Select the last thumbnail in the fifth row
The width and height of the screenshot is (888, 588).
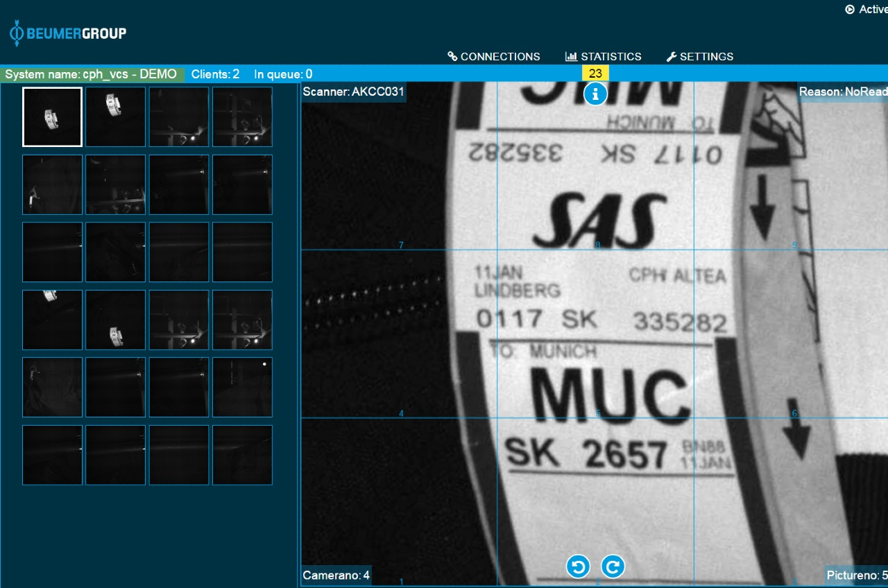tap(242, 387)
